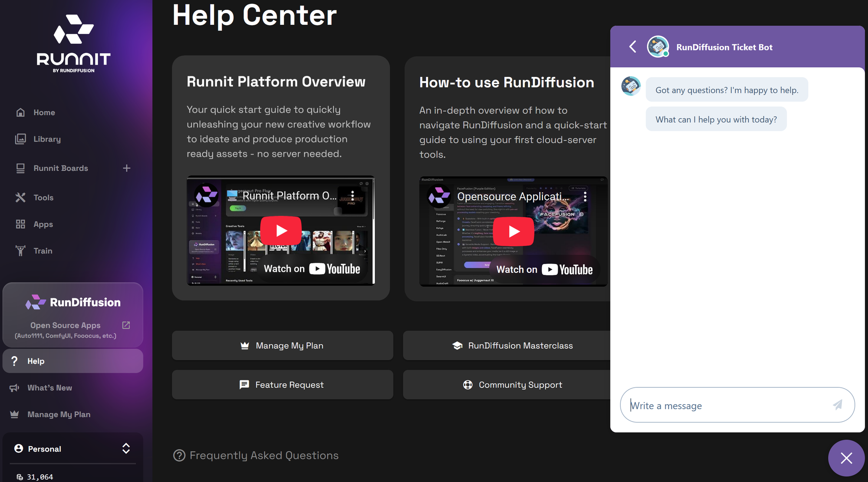Open options on Runnit Platform video
Viewport: 868px width, 482px height.
point(352,195)
